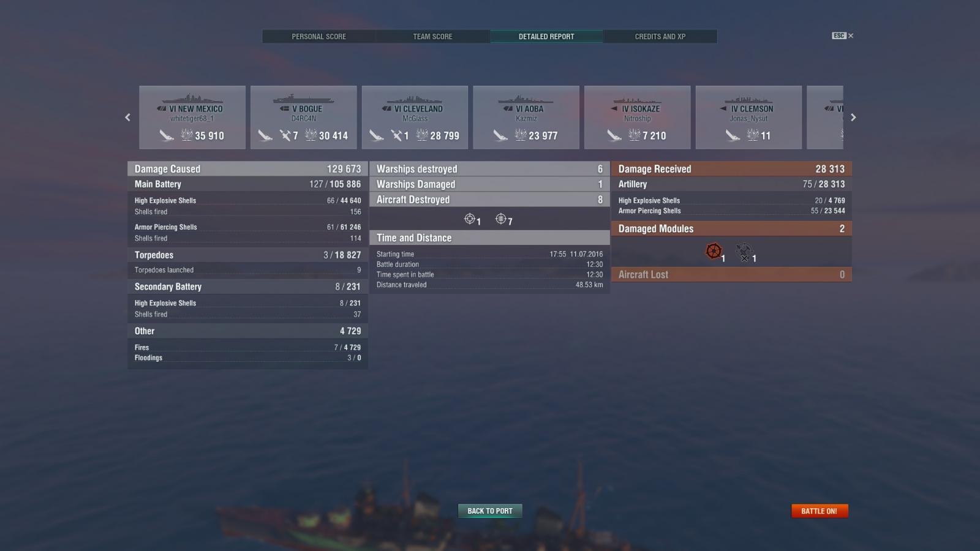980x551 pixels.
Task: Select the IV Clemson ship card
Action: click(x=748, y=117)
